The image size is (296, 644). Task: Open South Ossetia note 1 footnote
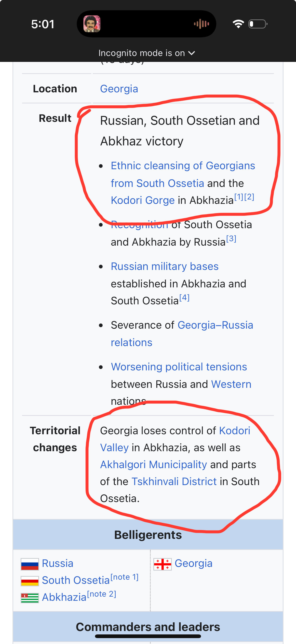(x=124, y=577)
